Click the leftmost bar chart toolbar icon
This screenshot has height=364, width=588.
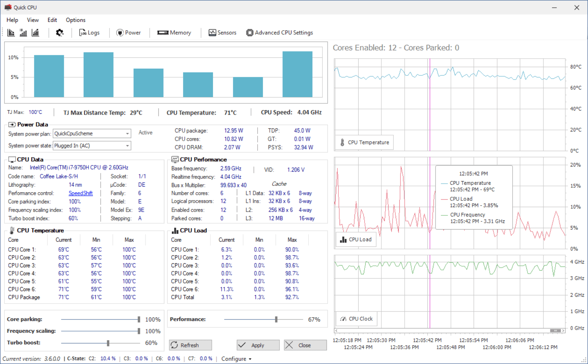point(11,33)
